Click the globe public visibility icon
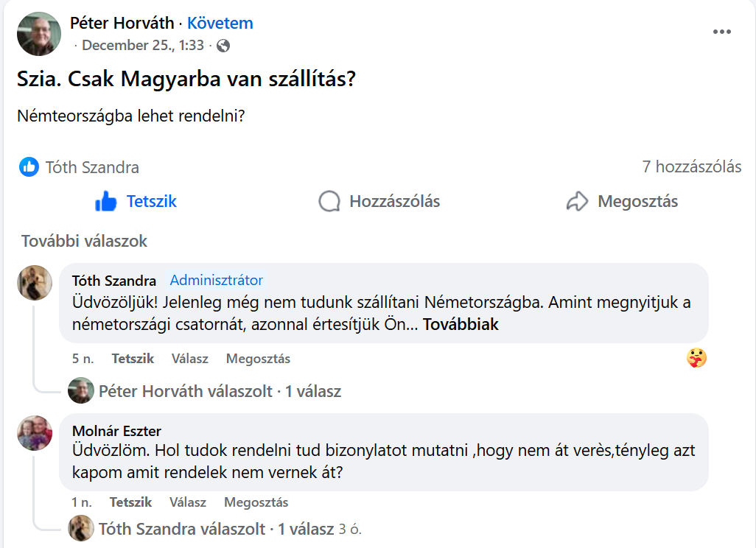The image size is (756, 548). [223, 46]
